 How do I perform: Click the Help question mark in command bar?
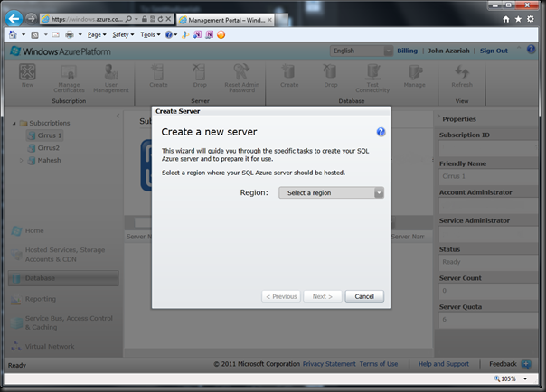[168, 34]
